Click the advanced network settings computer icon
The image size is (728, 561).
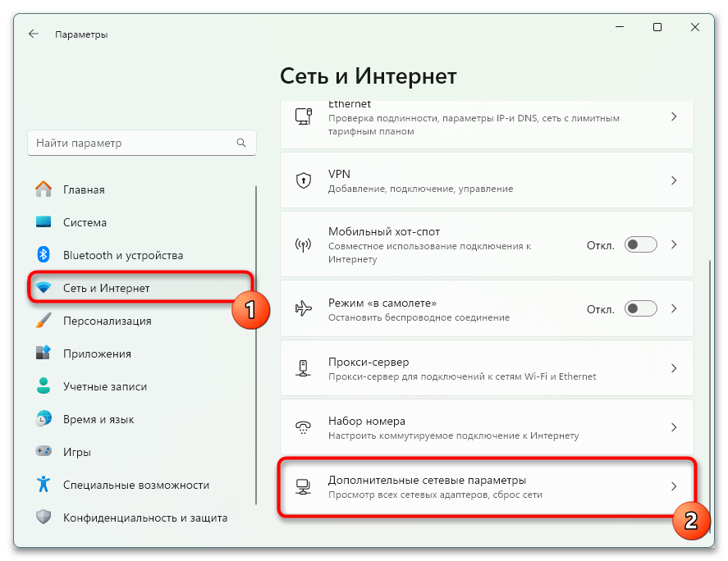pos(304,486)
